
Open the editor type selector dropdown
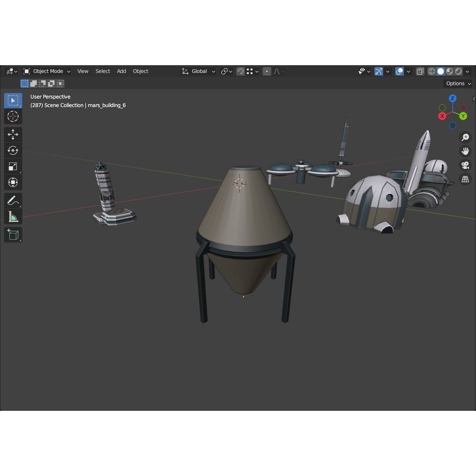point(11,71)
